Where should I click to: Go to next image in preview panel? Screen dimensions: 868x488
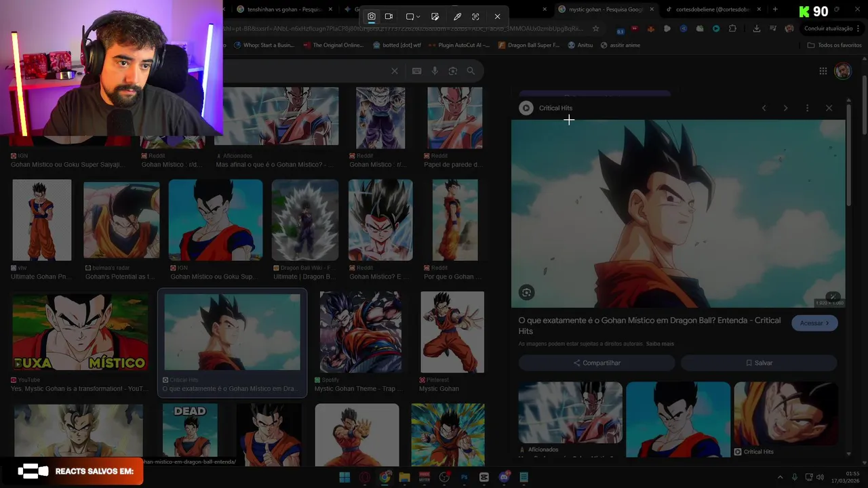coord(785,108)
